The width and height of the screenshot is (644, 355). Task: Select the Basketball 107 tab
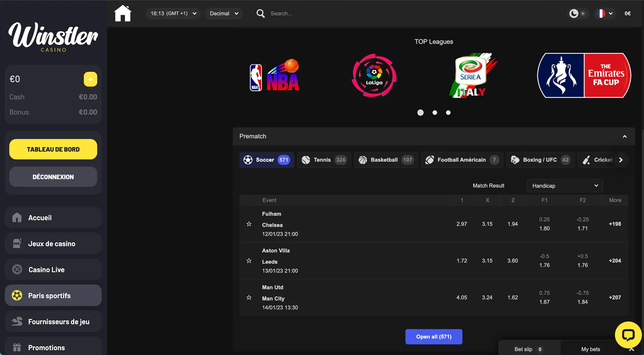click(386, 160)
